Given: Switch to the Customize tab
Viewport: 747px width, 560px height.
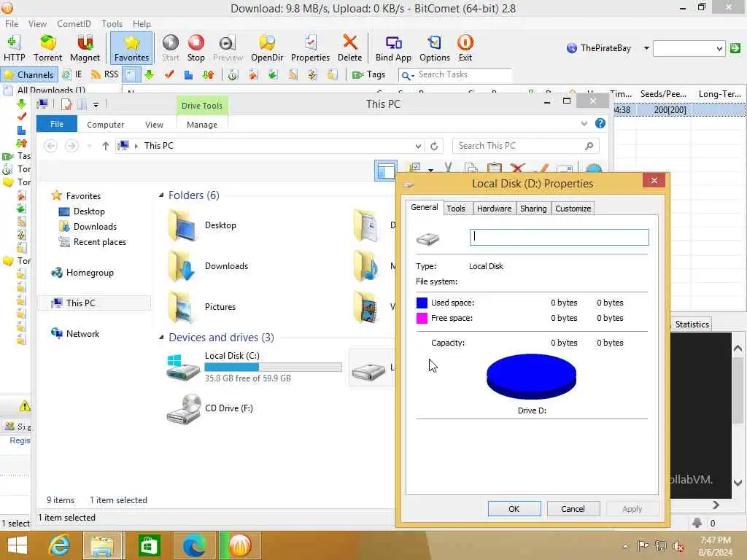Looking at the screenshot, I should pos(573,209).
